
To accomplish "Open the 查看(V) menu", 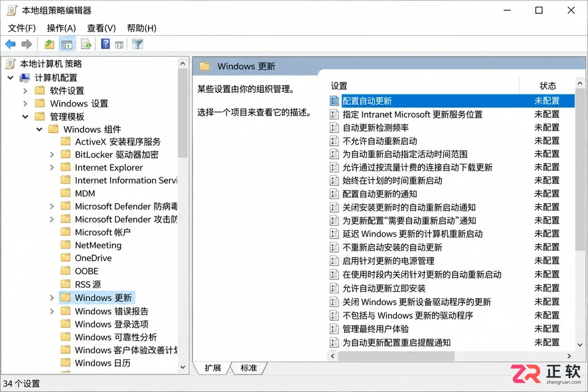I will [101, 28].
